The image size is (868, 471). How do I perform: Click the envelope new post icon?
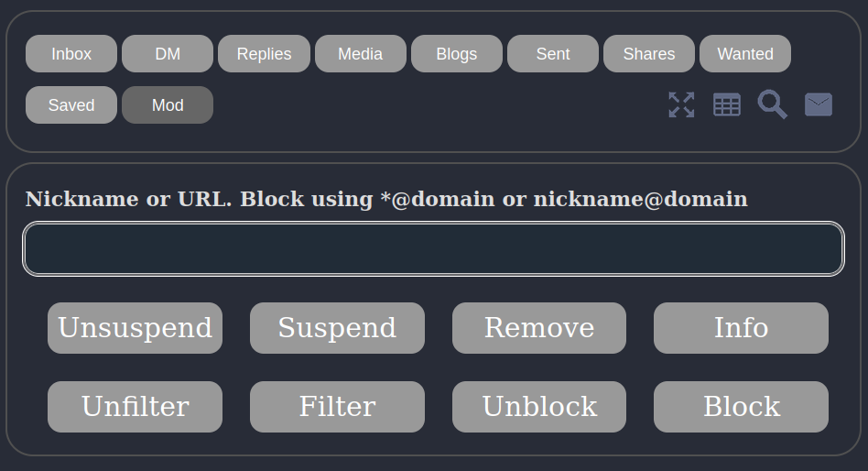819,104
